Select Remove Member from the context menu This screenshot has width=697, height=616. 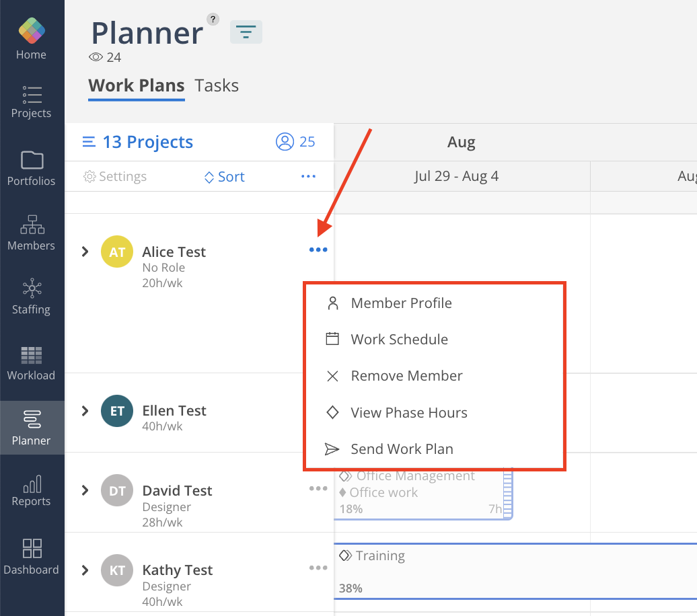(406, 376)
